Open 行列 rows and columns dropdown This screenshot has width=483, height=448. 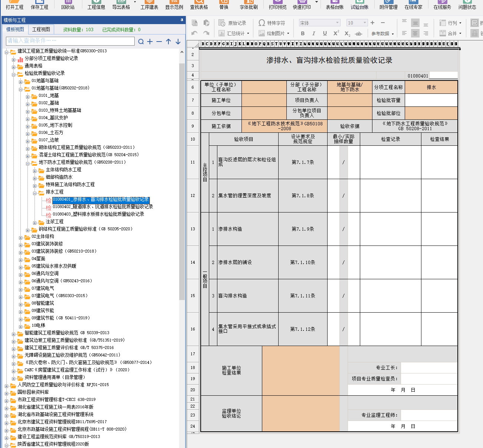(450, 23)
